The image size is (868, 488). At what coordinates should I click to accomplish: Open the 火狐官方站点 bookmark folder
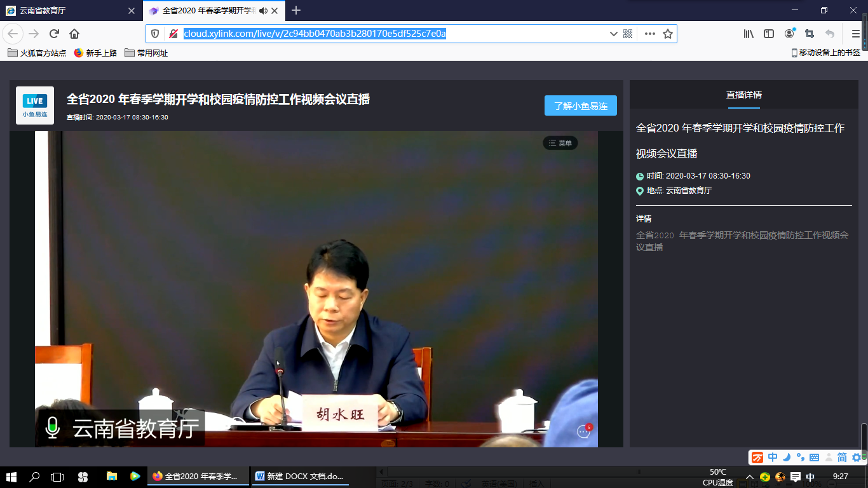37,53
